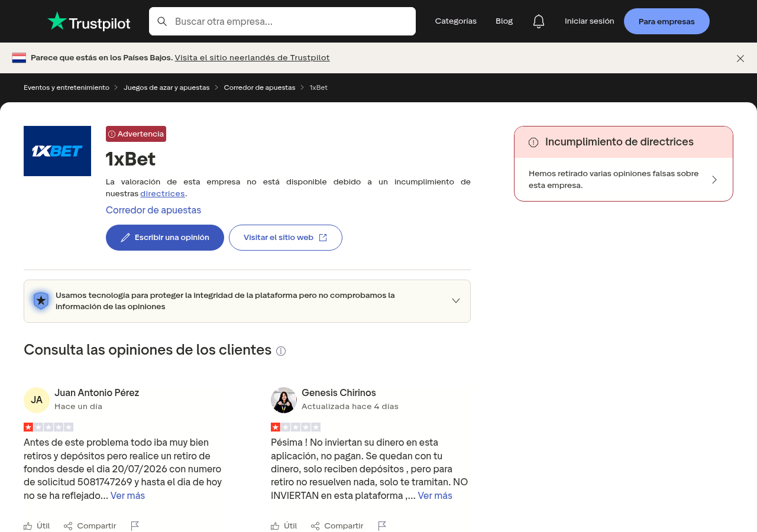This screenshot has height=532, width=757.
Task: Expand Genesis Chirinos's review with Ver más
Action: point(435,496)
